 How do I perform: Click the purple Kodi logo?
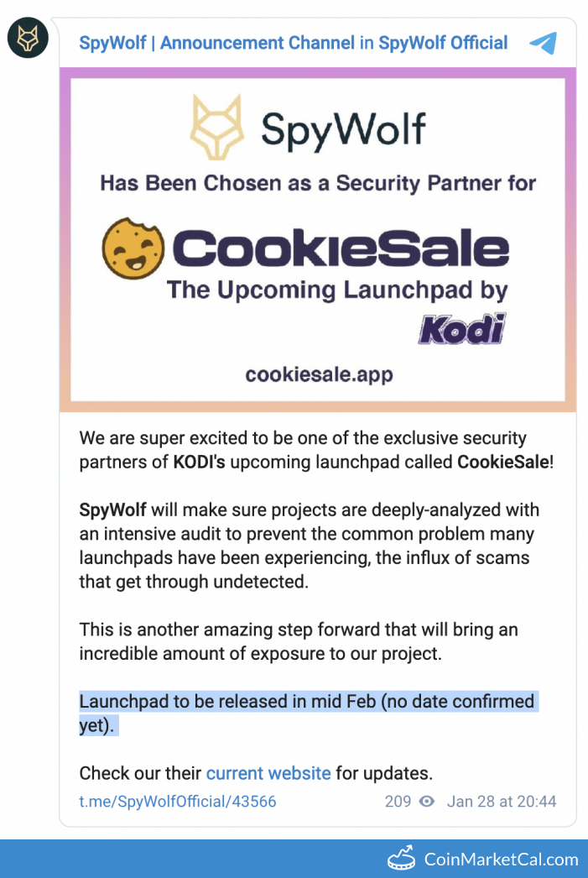(462, 328)
